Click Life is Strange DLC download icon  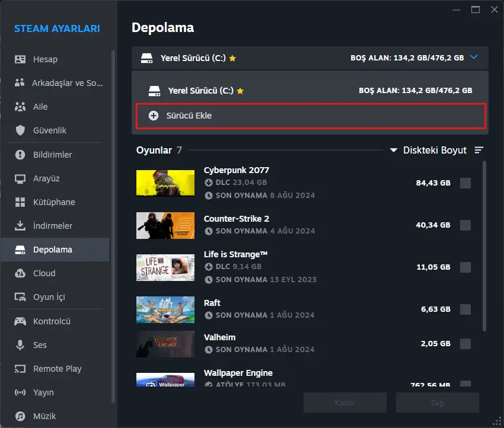tap(209, 267)
